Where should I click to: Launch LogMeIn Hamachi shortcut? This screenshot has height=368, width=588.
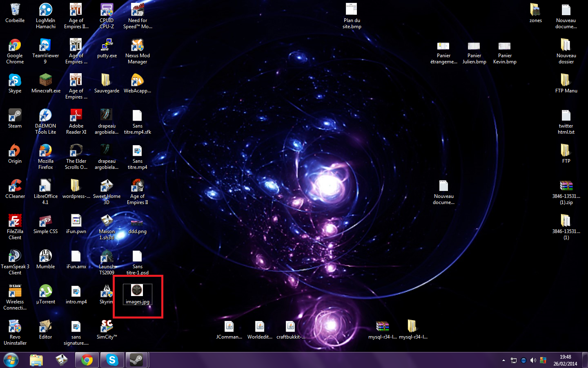[45, 16]
